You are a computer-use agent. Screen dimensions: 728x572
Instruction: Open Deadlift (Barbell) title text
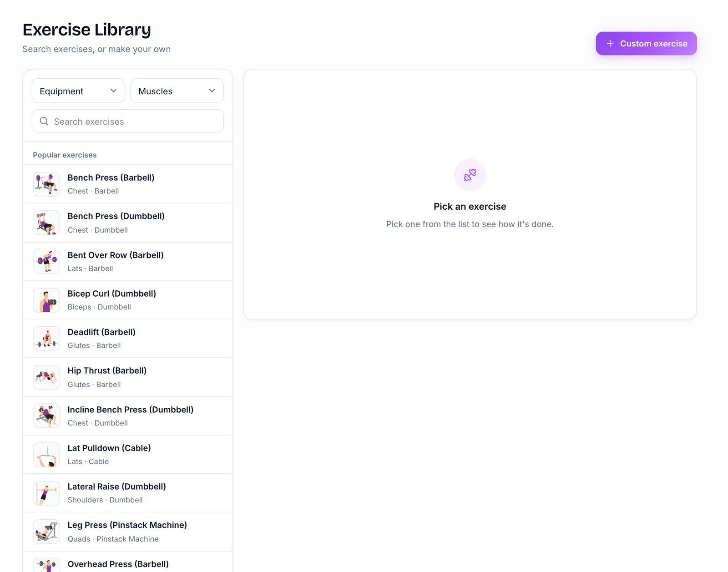point(101,332)
